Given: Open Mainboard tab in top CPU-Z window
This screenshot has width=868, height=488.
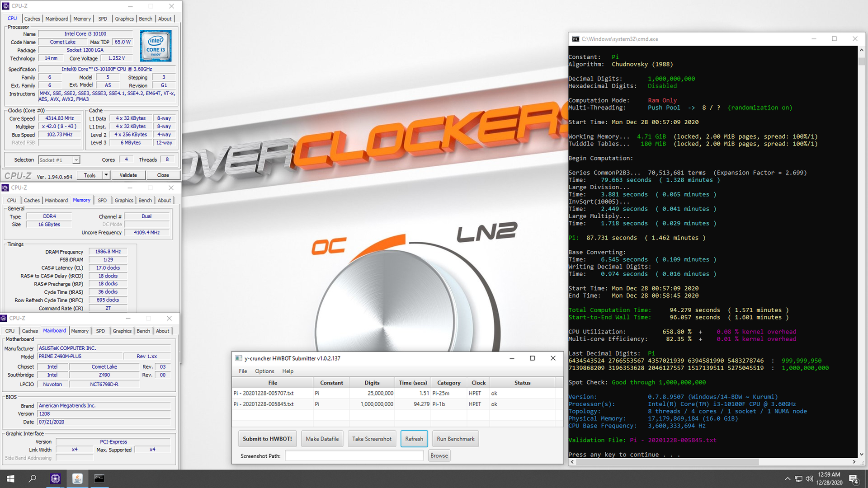Looking at the screenshot, I should pos(57,19).
